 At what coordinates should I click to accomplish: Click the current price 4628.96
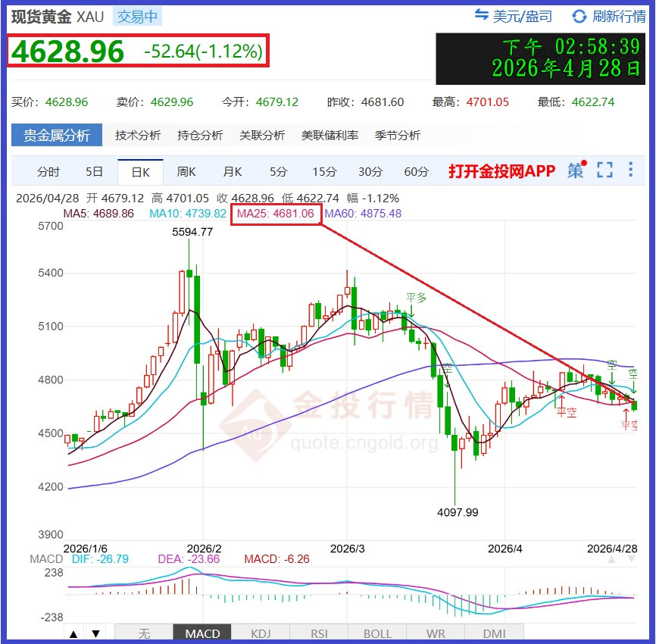click(x=67, y=51)
